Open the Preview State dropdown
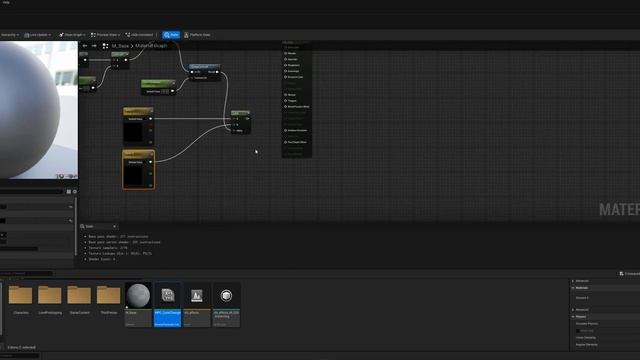 tap(105, 35)
